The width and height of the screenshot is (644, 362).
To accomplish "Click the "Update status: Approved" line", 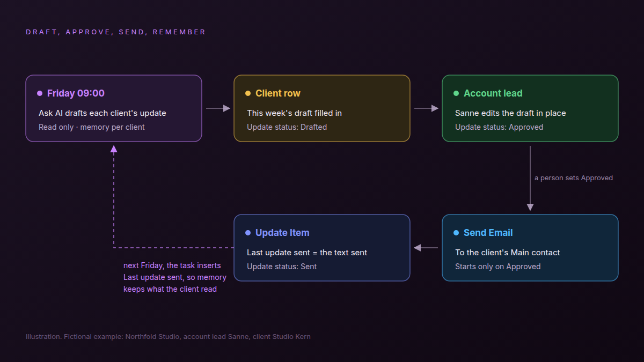I will pos(499,127).
